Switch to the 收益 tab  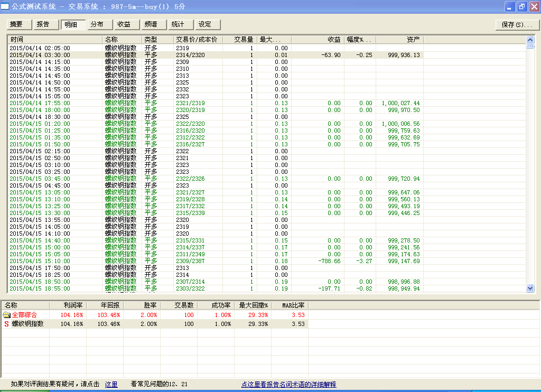[x=127, y=24]
